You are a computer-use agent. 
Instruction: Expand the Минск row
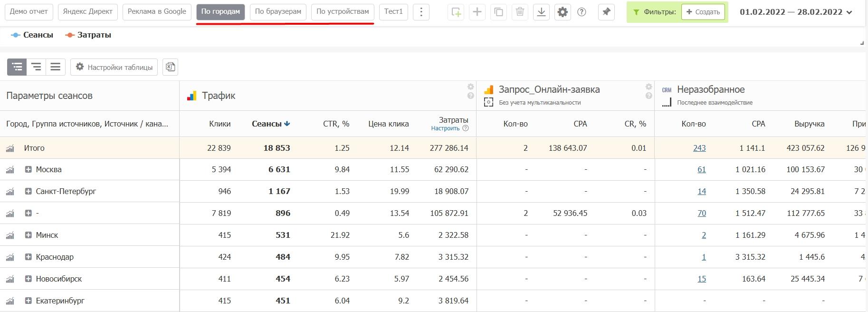[29, 235]
